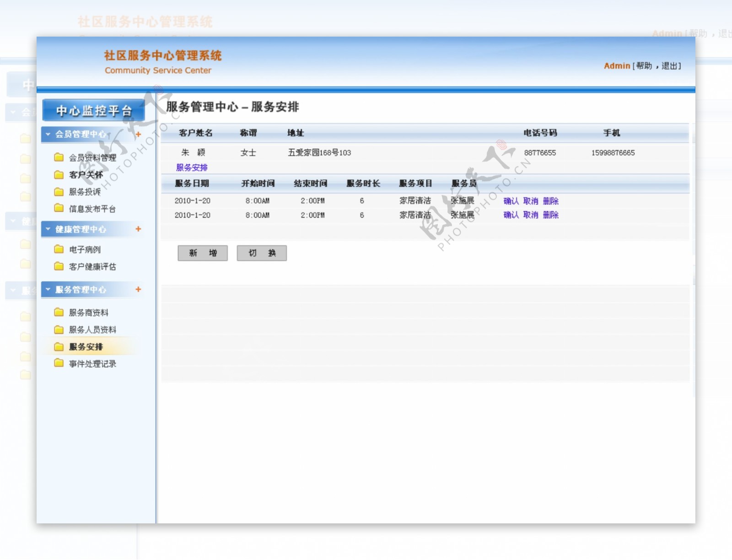Click folder icon beside 客户健康评估

coord(59,266)
